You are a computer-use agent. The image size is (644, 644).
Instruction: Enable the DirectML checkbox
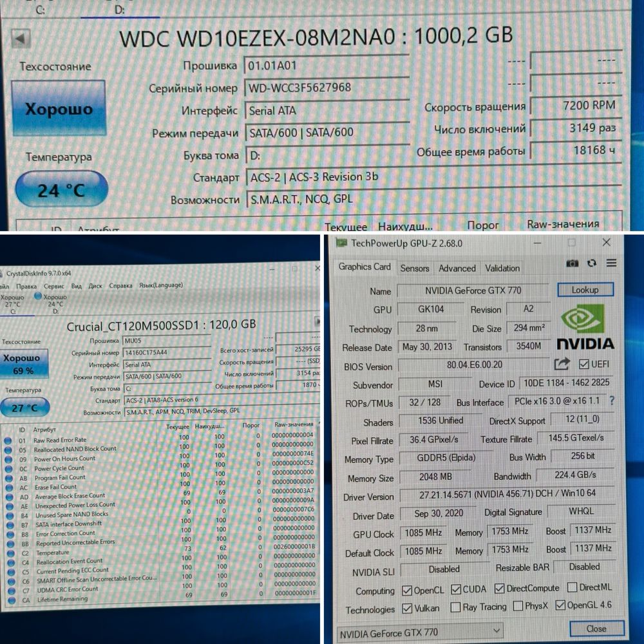tap(572, 587)
